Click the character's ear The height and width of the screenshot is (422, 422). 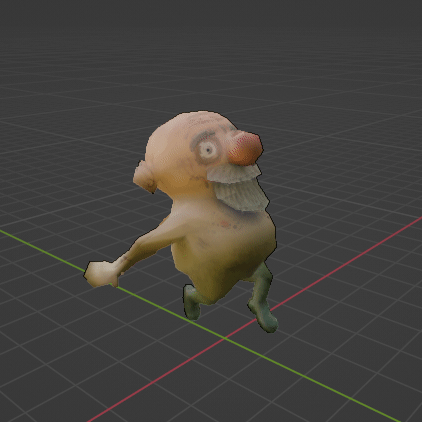pos(145,177)
